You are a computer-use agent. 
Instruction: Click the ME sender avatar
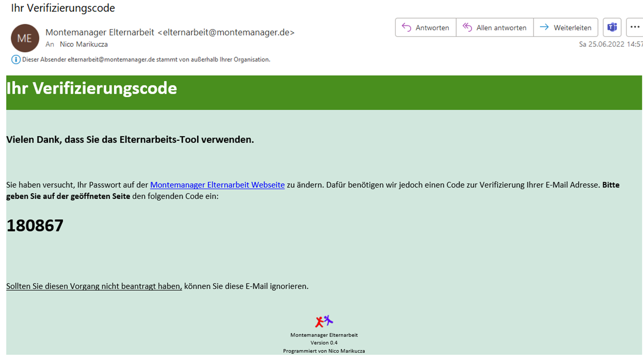(25, 38)
